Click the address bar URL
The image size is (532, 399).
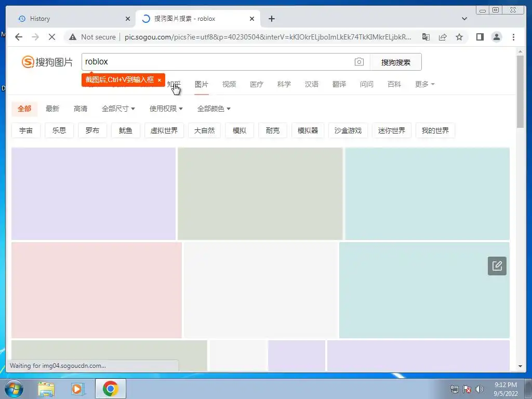pyautogui.click(x=268, y=37)
